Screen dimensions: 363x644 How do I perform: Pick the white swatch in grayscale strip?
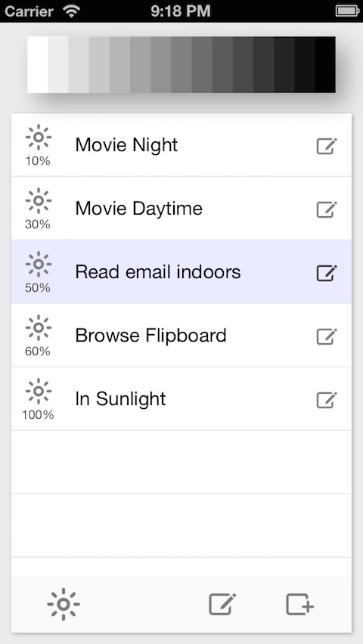pyautogui.click(x=38, y=64)
